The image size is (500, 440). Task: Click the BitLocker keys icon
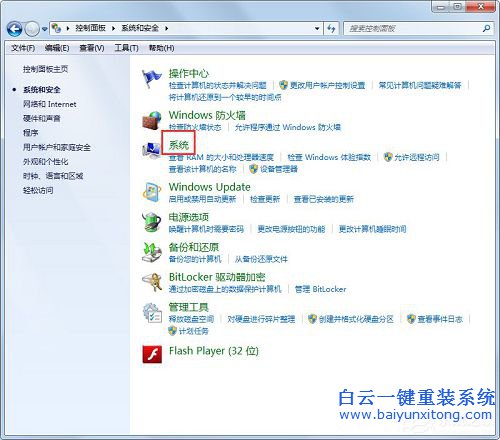[152, 282]
